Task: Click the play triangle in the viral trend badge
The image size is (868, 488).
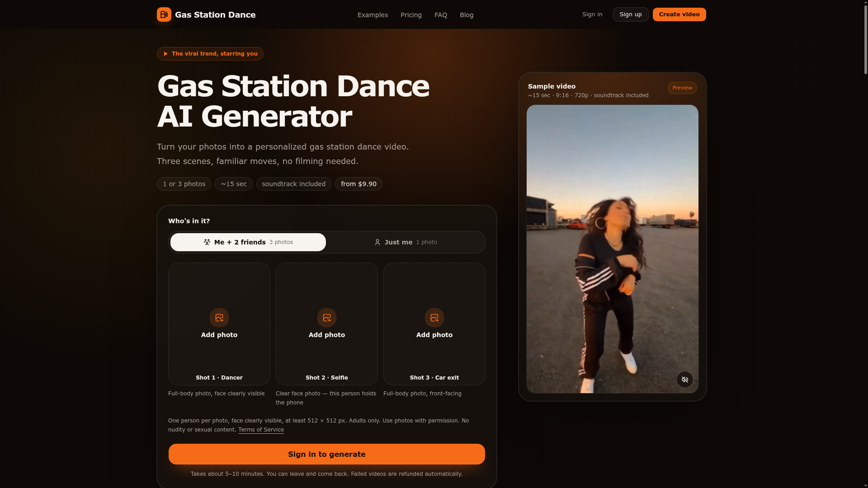Action: coord(166,54)
